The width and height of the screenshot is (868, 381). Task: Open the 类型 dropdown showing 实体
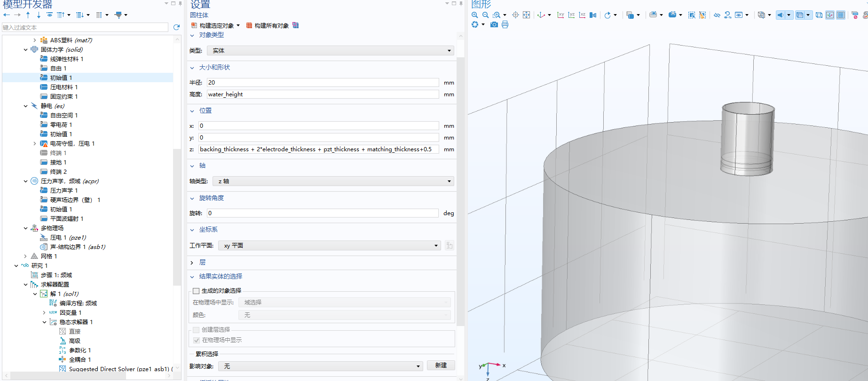pos(330,50)
